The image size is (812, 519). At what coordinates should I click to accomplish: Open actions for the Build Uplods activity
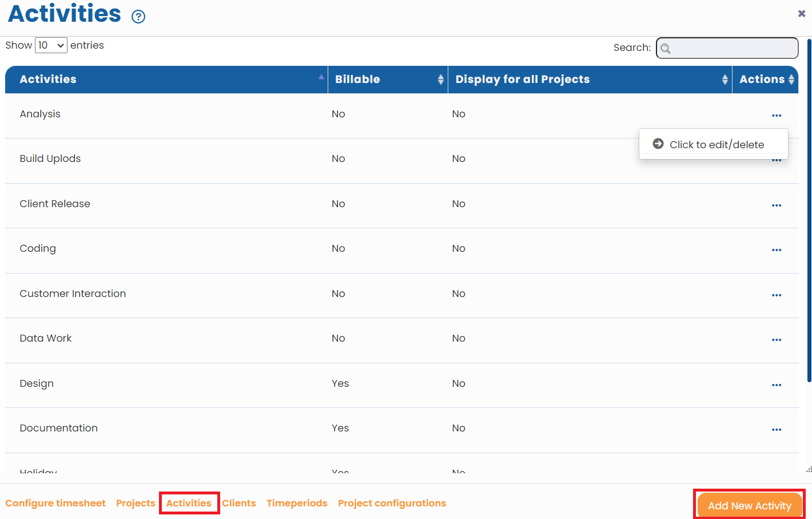(x=777, y=160)
